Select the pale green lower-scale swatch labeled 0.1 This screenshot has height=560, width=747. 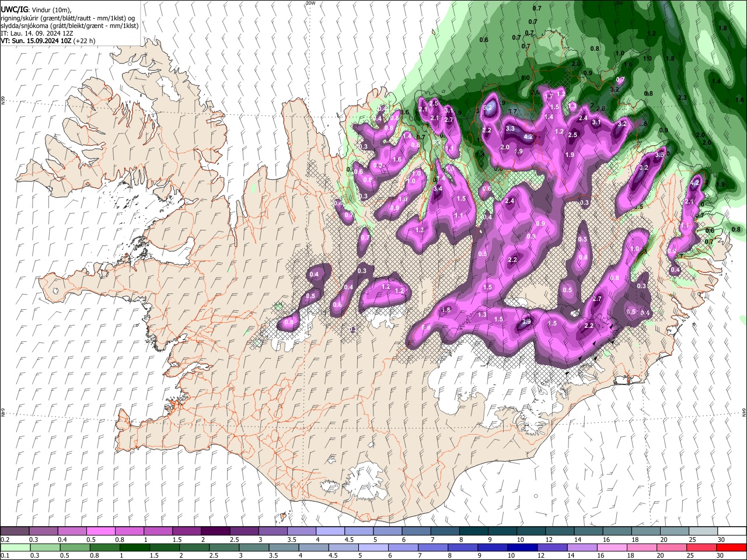tap(15, 547)
